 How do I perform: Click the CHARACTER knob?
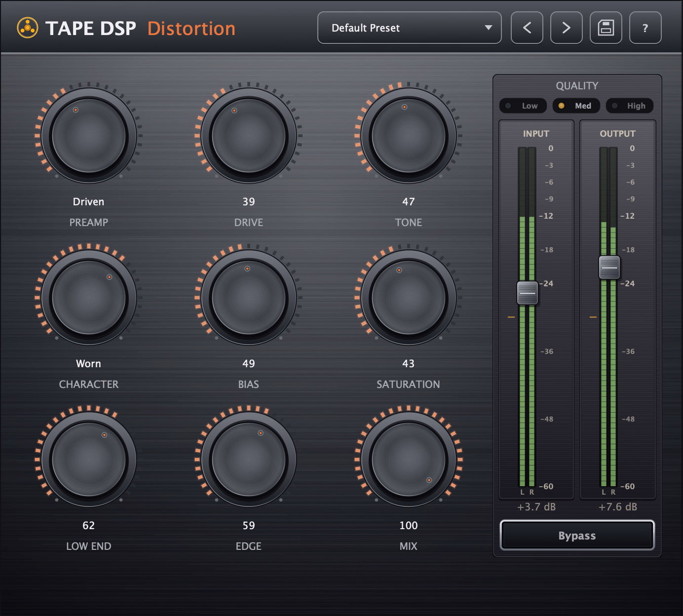point(89,297)
